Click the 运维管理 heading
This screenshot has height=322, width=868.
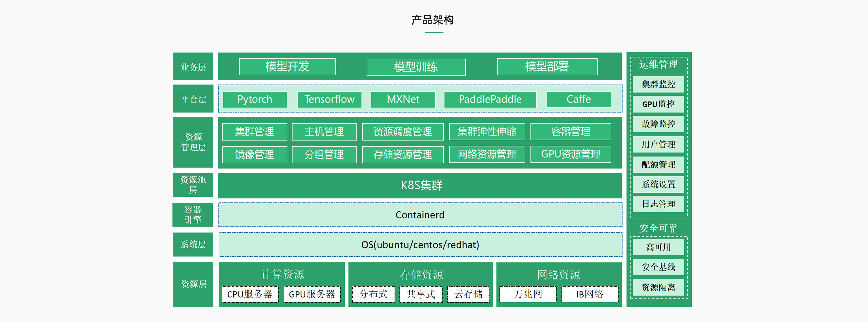pos(658,64)
